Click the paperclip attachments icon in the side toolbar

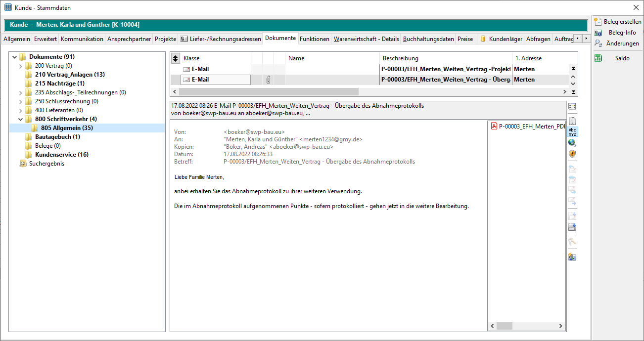click(x=572, y=121)
